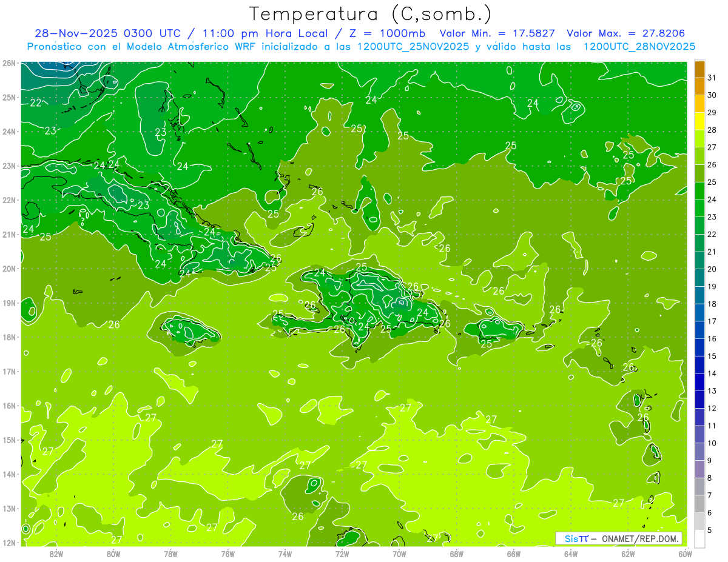Viewport: 728px width, 562px height.
Task: Click the longitude axis label 70W
Action: (399, 554)
